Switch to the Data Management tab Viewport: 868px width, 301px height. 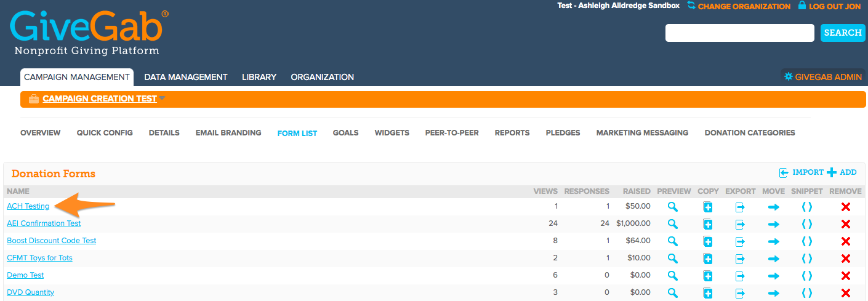point(186,77)
